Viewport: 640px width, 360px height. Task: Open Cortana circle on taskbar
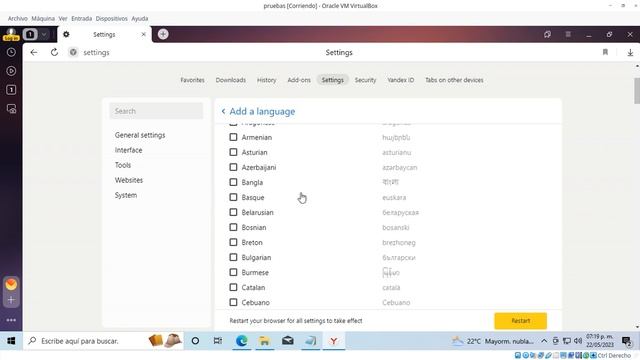click(x=195, y=341)
